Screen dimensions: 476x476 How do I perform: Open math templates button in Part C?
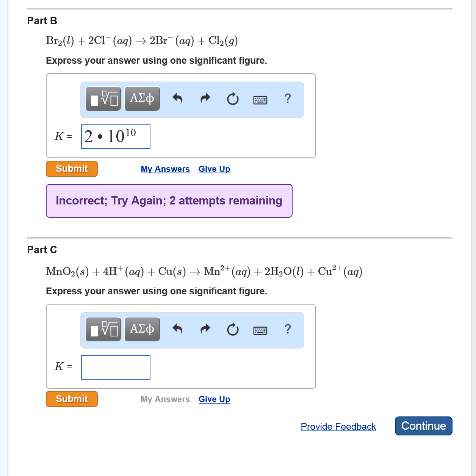click(x=103, y=329)
